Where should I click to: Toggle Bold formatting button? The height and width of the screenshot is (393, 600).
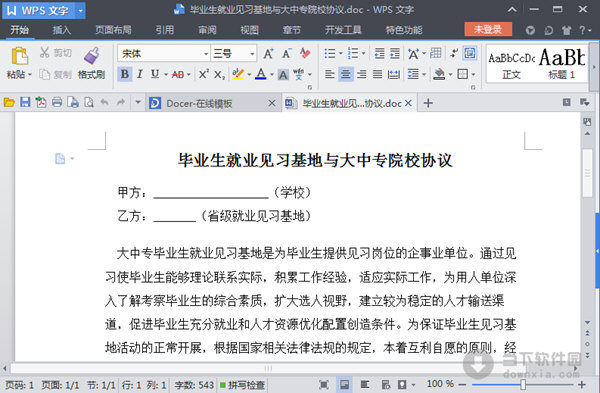(x=125, y=74)
